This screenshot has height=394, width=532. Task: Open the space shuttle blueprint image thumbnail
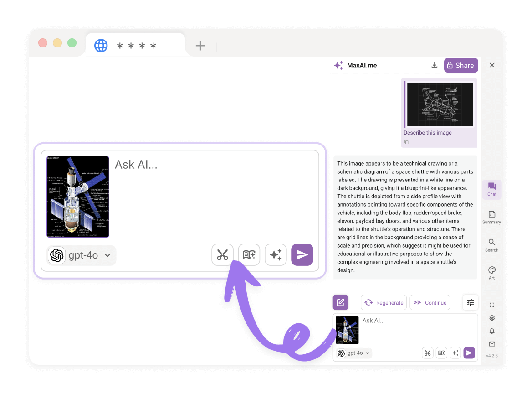pos(440,104)
